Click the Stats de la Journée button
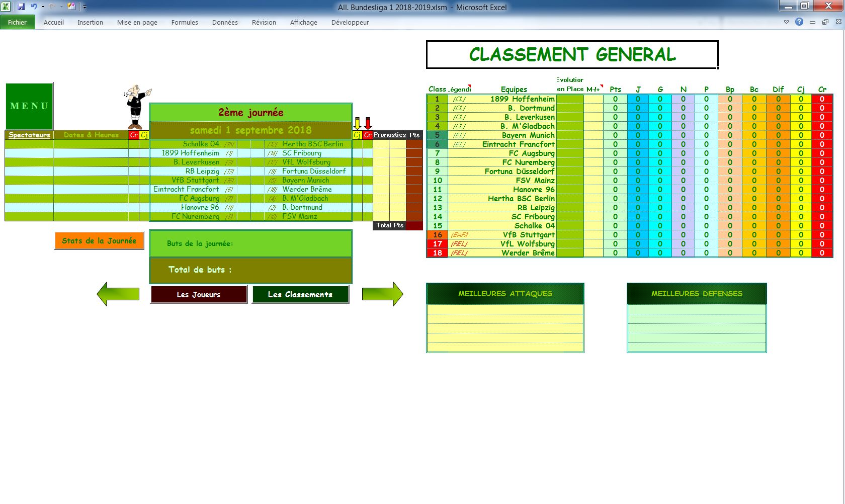The image size is (845, 504). pos(99,241)
